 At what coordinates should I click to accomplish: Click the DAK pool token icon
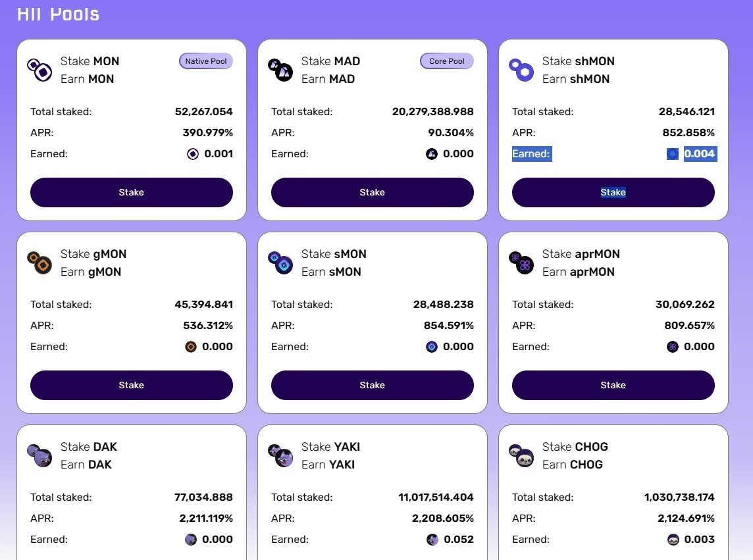click(x=39, y=455)
